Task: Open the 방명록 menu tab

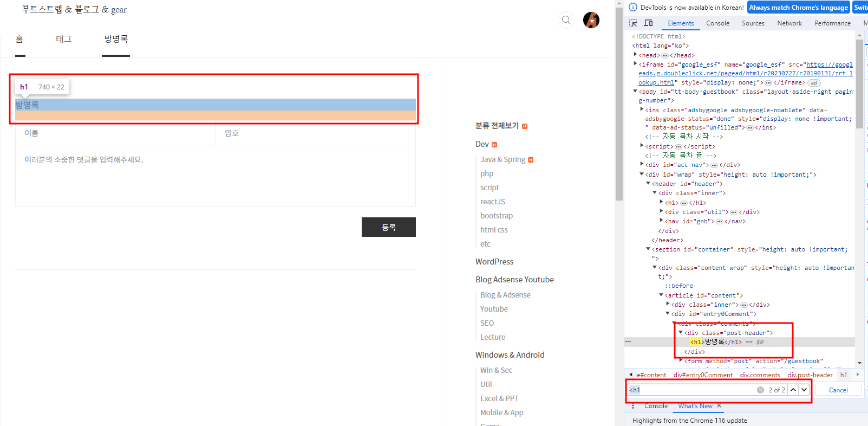Action: coord(116,39)
